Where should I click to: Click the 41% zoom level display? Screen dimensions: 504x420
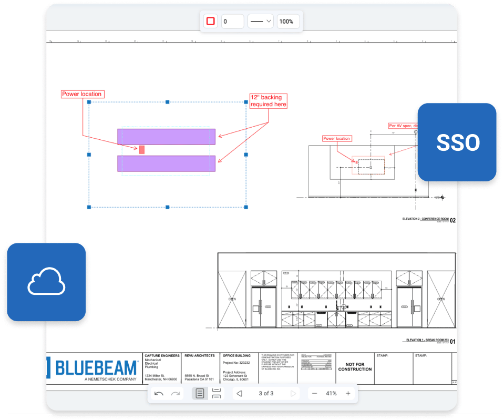pos(331,393)
